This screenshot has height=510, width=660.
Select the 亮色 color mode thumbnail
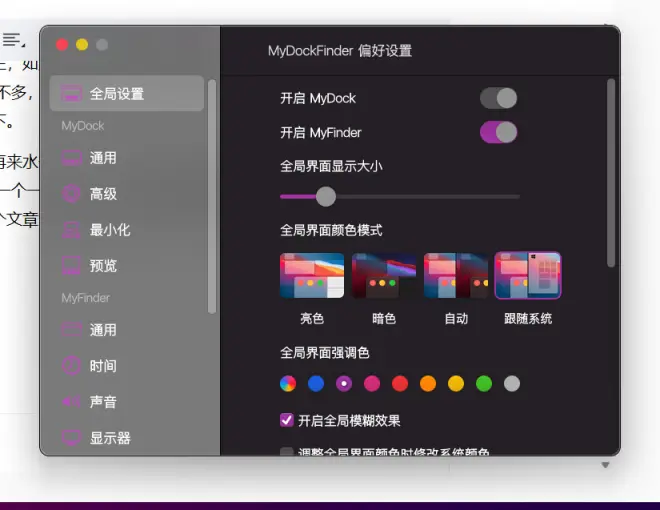(312, 276)
